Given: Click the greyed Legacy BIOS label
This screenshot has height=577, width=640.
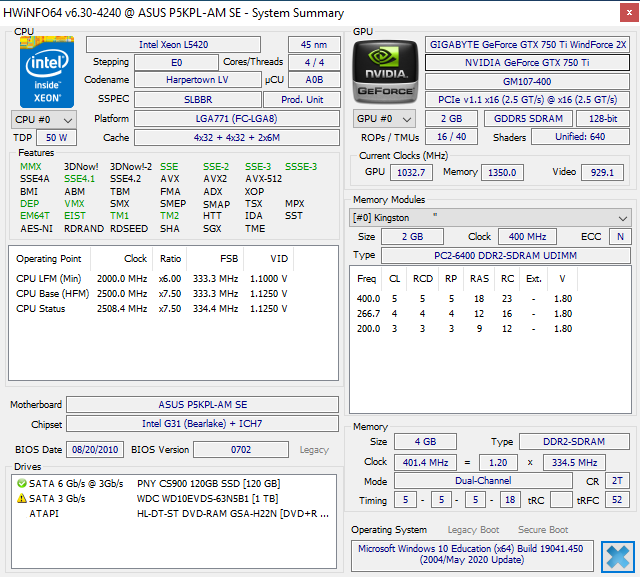Looking at the screenshot, I should 314,450.
